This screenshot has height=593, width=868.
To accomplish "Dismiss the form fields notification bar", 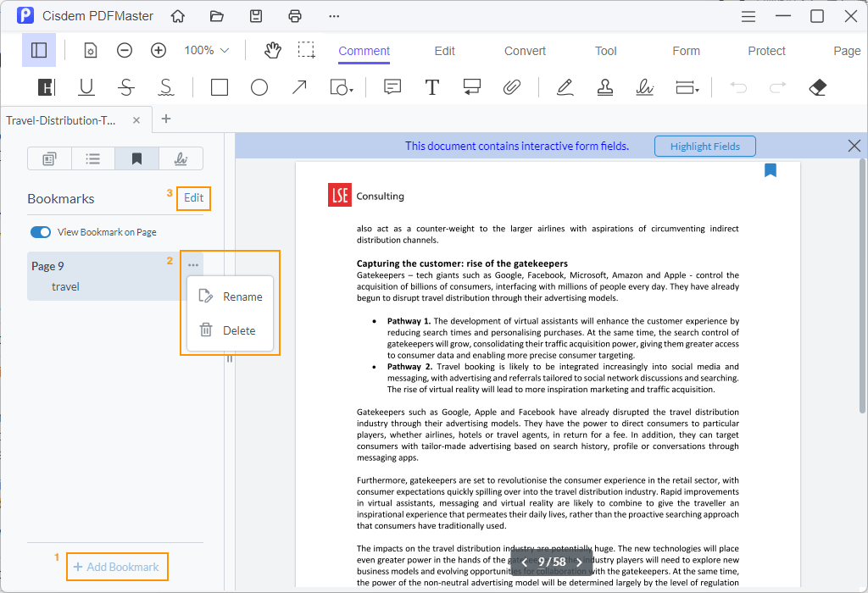I will pyautogui.click(x=854, y=146).
